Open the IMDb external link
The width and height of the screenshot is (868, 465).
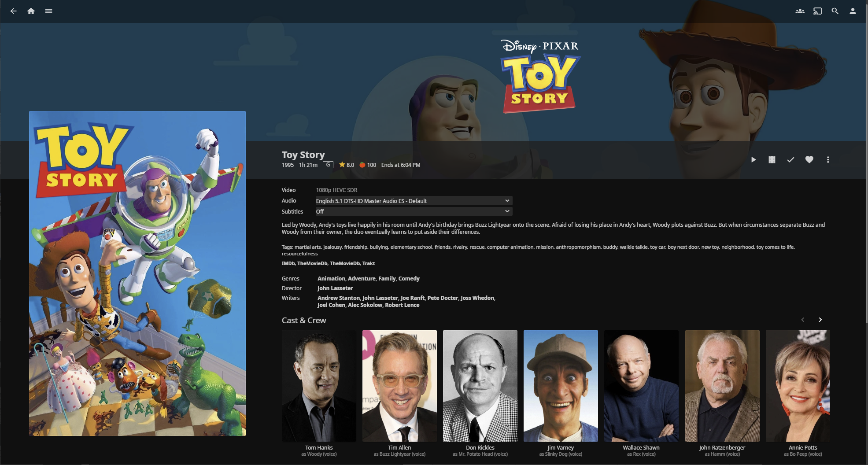[288, 263]
